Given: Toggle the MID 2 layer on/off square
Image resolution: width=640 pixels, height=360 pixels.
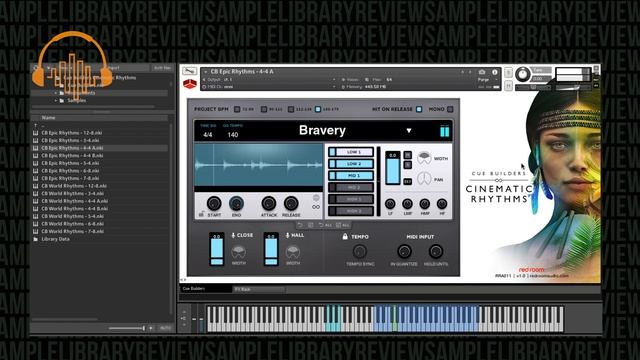Looking at the screenshot, I should 332,187.
